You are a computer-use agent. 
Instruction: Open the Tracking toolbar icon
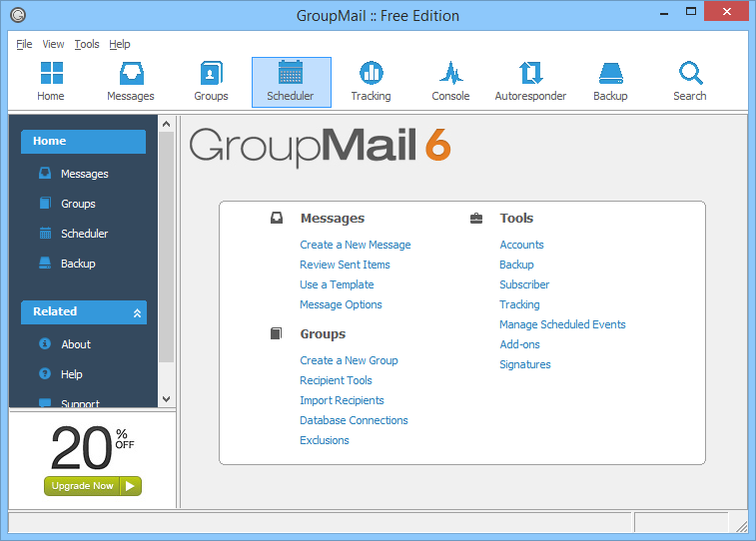[371, 82]
